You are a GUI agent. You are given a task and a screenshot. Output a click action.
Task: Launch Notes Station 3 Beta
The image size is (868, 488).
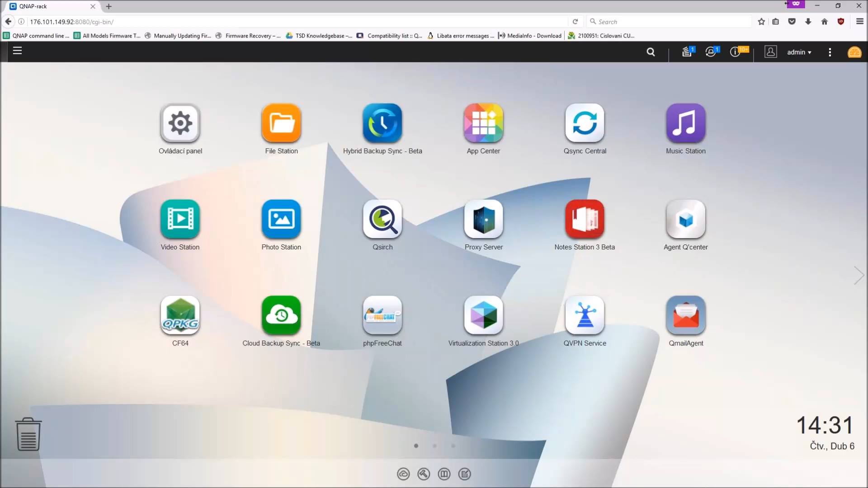coord(585,219)
